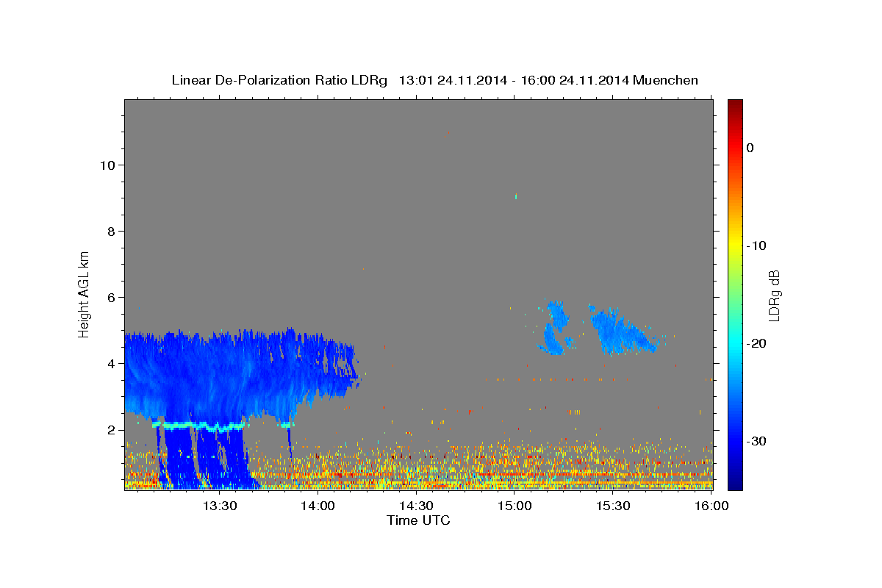Click the 13:30 time tick label

[x=219, y=506]
